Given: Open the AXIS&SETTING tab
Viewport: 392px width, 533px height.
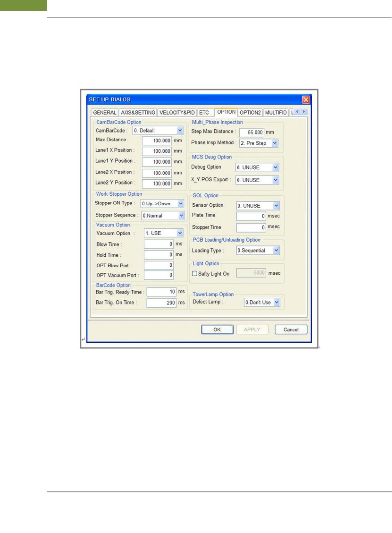Looking at the screenshot, I should pos(138,112).
